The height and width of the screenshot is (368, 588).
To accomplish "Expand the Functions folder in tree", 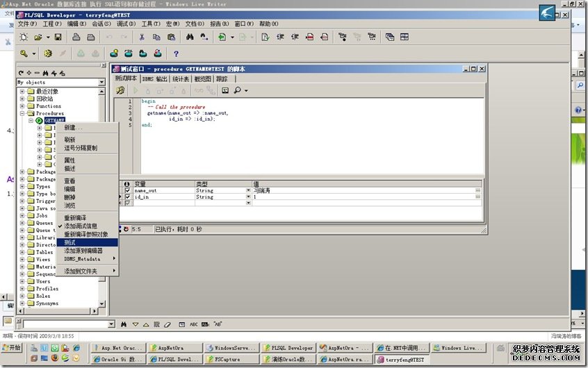I will click(x=22, y=106).
